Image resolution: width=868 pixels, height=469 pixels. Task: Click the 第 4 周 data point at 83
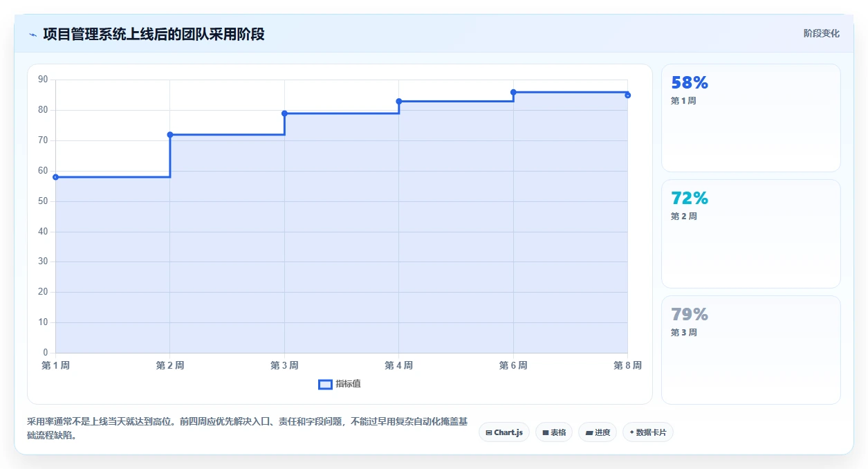pos(399,101)
